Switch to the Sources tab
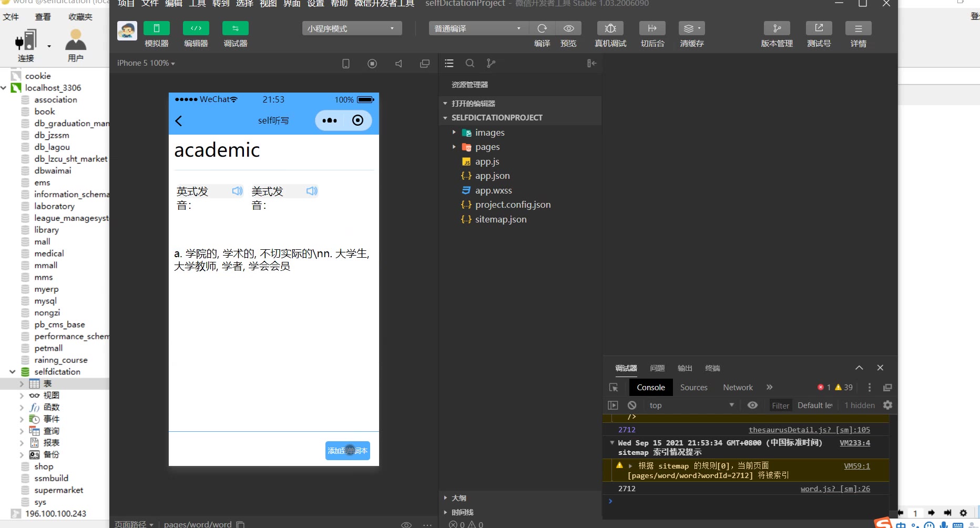Viewport: 980px width, 528px height. click(693, 388)
